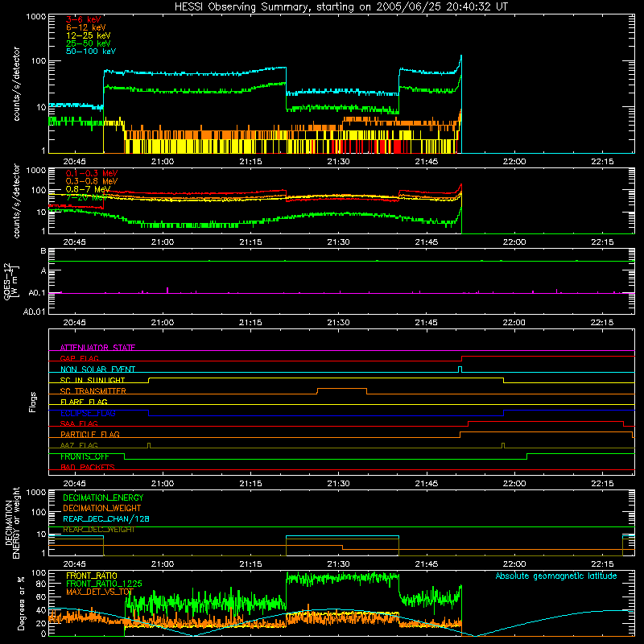Click the Absolute geomagnetic latitude label
644x644 pixels.
coord(556,576)
